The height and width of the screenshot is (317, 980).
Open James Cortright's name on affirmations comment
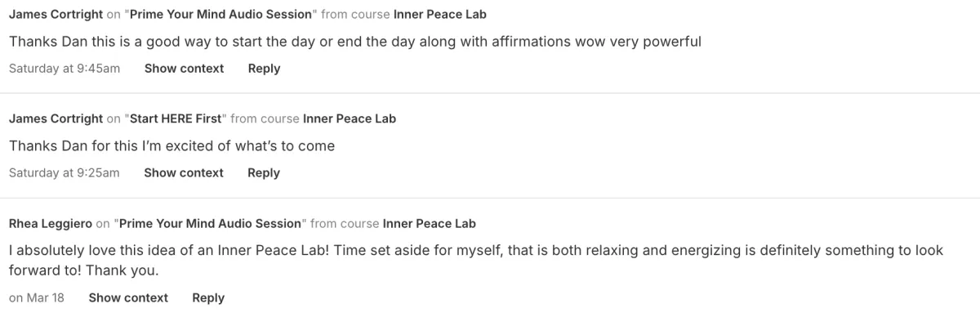point(56,14)
